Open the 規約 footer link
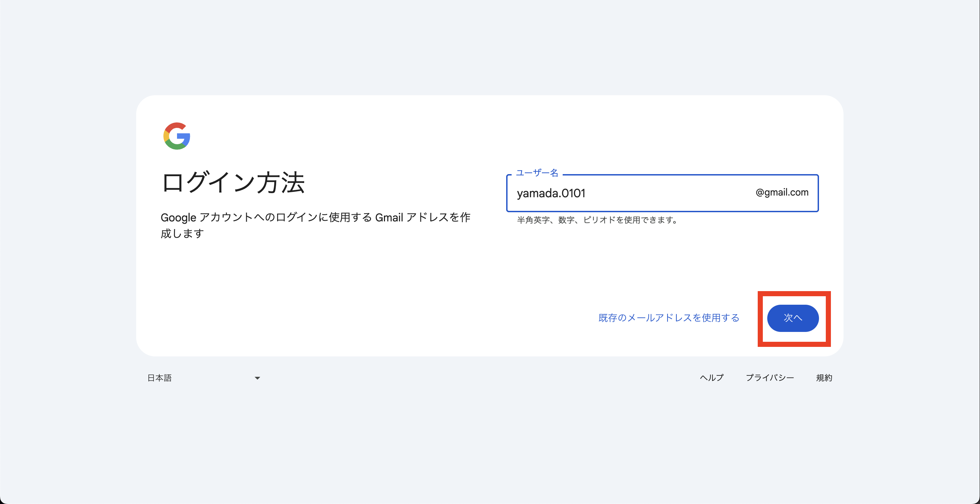Image resolution: width=980 pixels, height=504 pixels. [824, 377]
